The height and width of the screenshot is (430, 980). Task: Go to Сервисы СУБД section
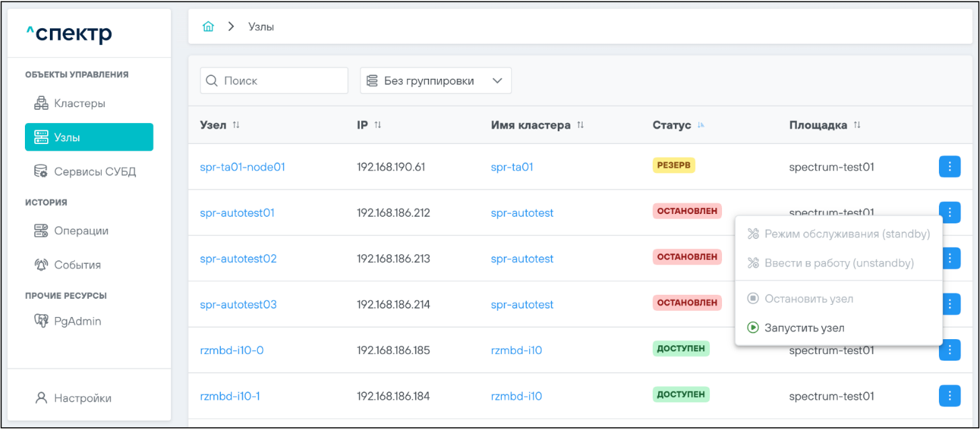point(94,172)
